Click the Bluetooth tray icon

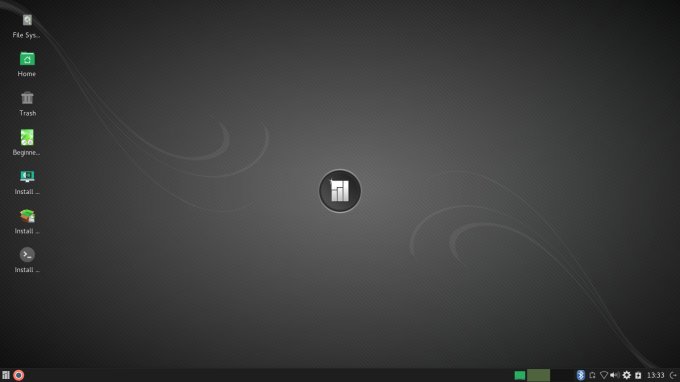coord(581,375)
